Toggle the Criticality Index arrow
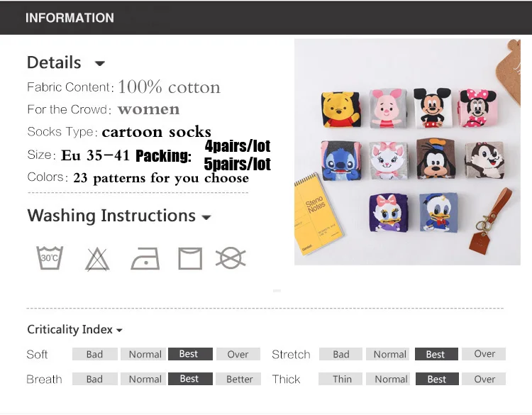The height and width of the screenshot is (415, 532). point(119,330)
